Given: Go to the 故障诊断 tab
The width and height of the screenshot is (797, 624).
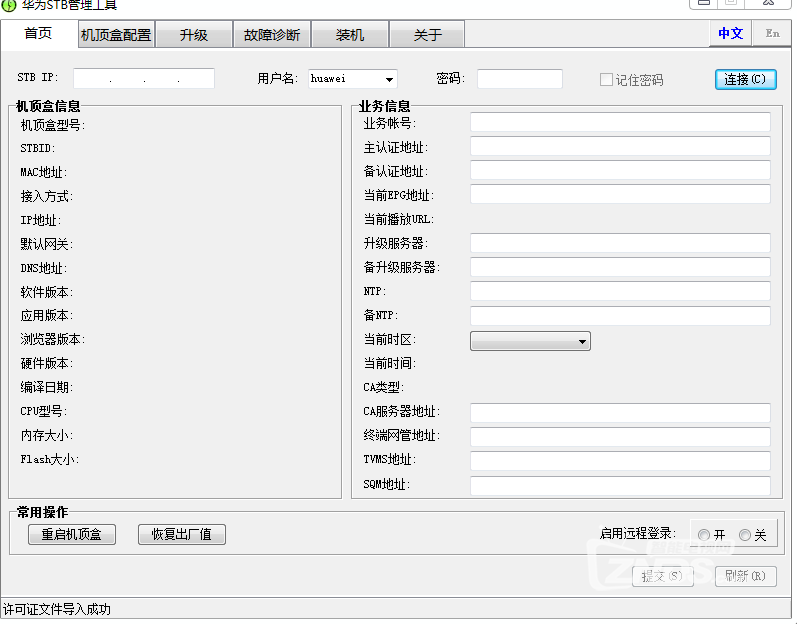Looking at the screenshot, I should (x=271, y=35).
